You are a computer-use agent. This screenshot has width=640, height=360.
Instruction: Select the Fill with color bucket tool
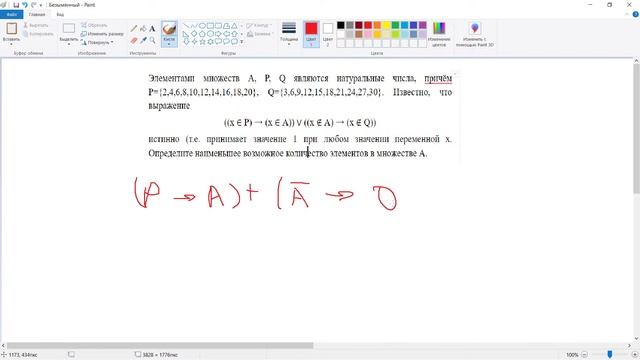coord(143,29)
